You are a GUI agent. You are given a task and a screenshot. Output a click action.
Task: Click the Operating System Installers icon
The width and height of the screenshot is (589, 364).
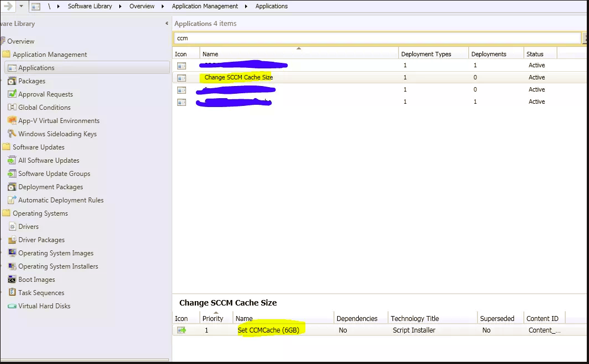click(12, 266)
